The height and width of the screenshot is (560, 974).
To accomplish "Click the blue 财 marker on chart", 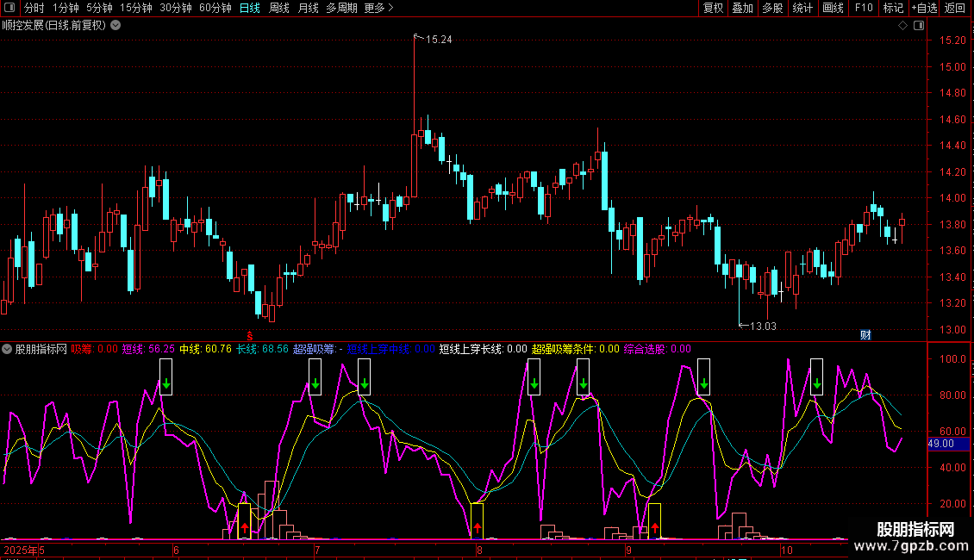I will click(865, 335).
